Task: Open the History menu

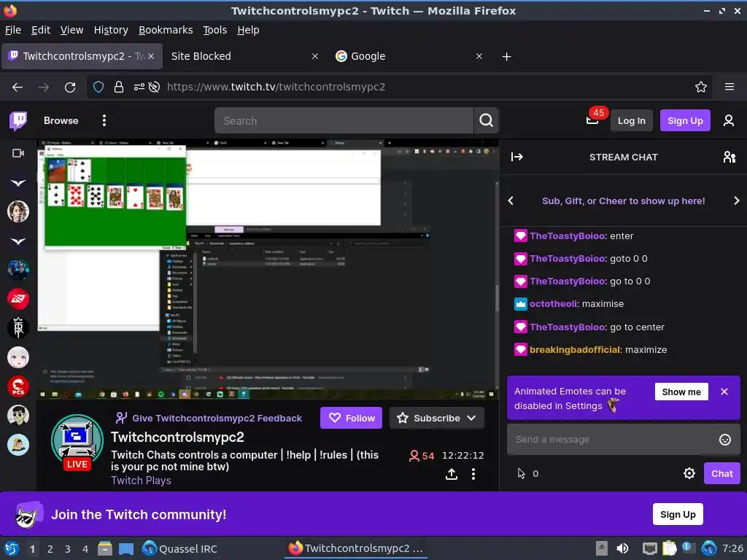Action: tap(111, 30)
